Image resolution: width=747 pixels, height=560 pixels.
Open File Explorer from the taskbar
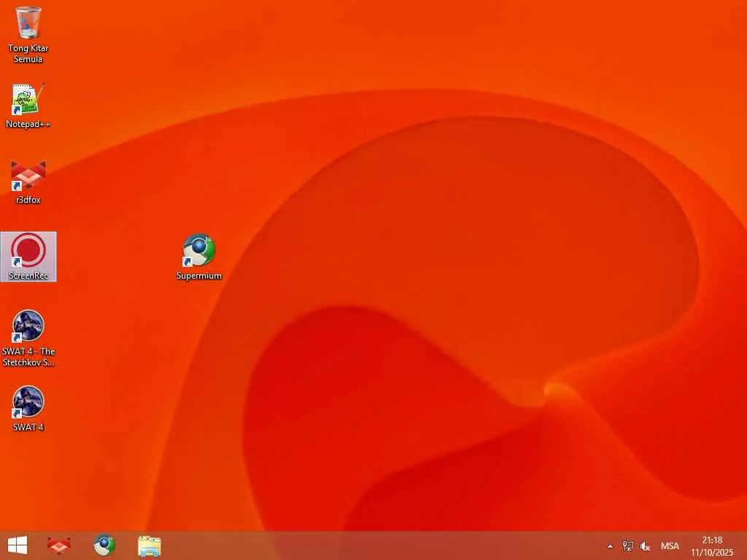pos(150,545)
